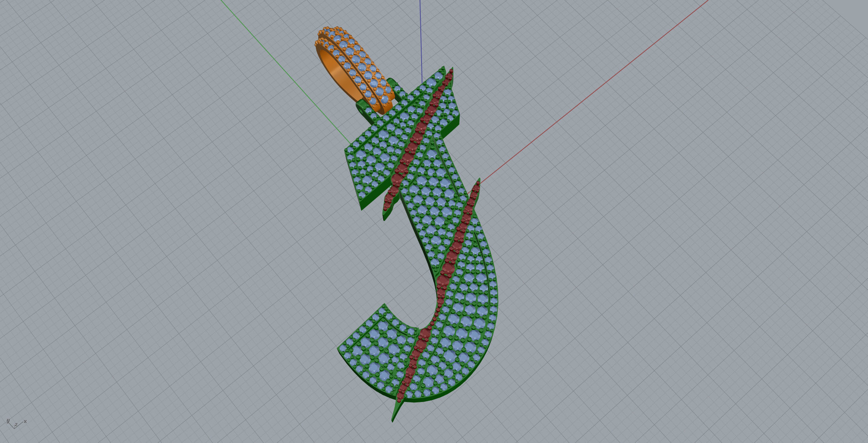
Task: Click the world axis icon in the viewport corner
Action: (x=16, y=423)
